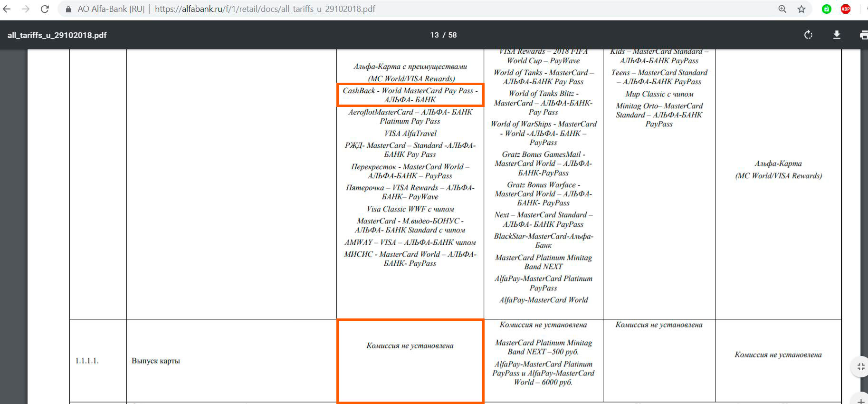Click the 'Band NEXT –500 руб.' fee text
This screenshot has width=868, height=404.
point(543,352)
